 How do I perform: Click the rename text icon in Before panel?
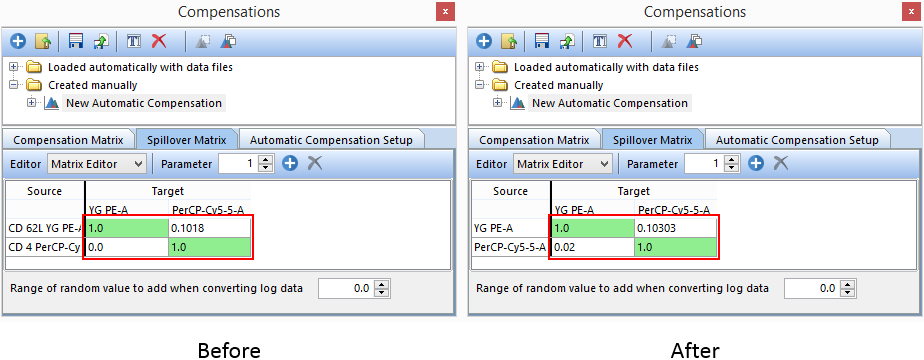point(134,41)
